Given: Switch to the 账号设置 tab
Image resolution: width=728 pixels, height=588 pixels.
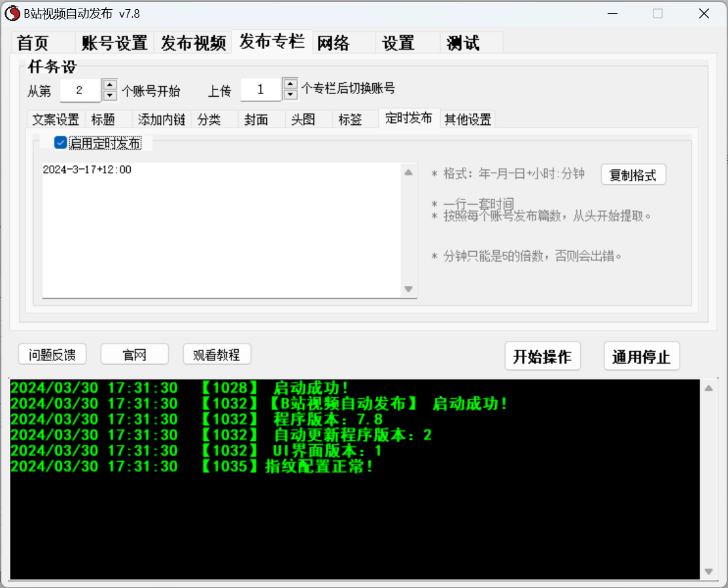Looking at the screenshot, I should click(114, 43).
